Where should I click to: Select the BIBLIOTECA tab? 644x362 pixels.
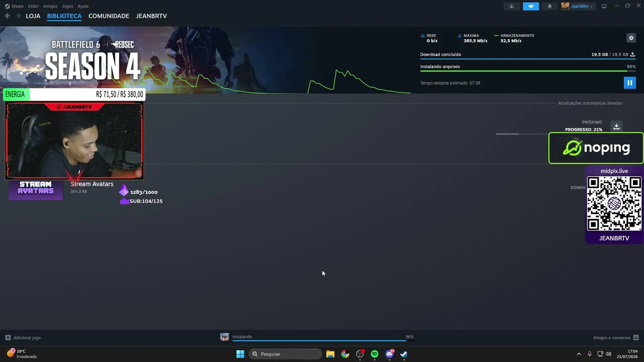(x=64, y=16)
